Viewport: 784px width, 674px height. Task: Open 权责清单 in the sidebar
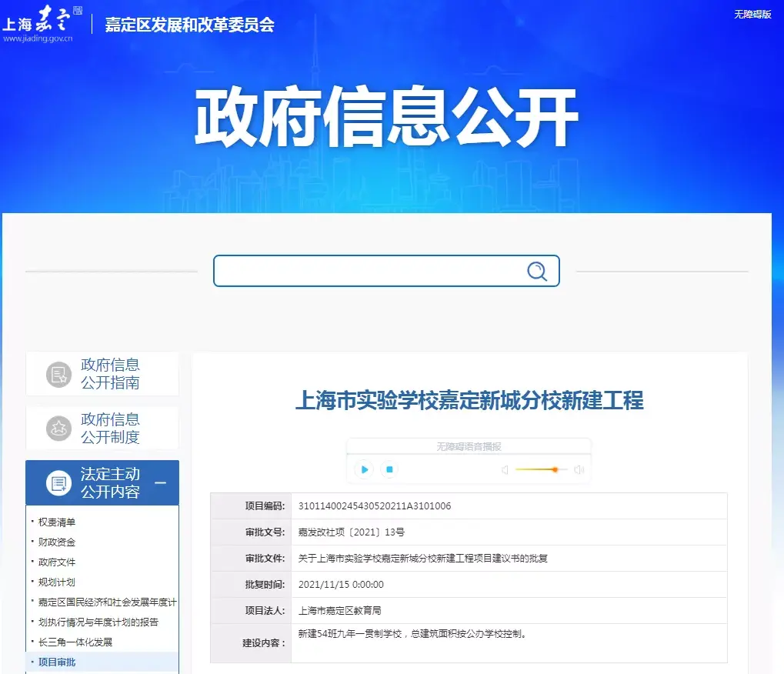[56, 522]
